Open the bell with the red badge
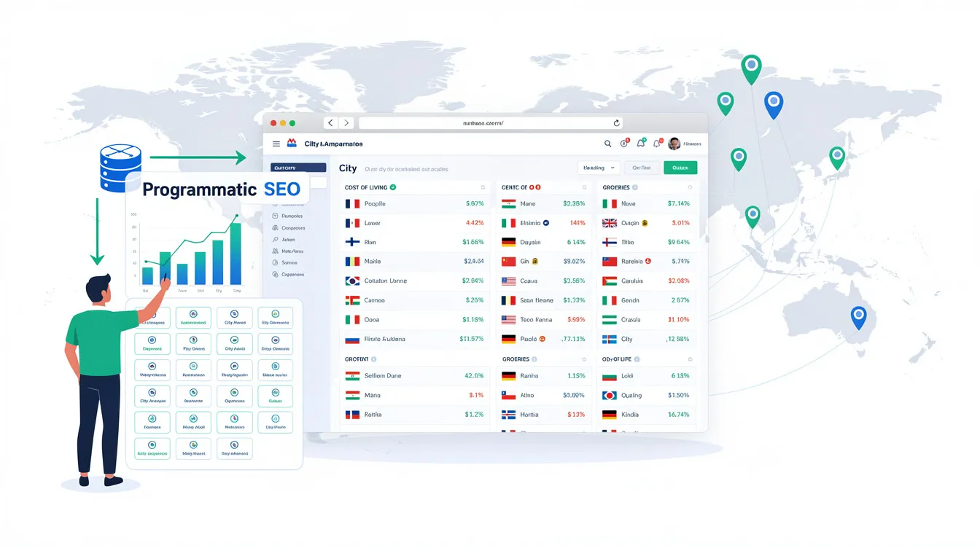Viewport: 980px width, 548px height. pyautogui.click(x=657, y=144)
